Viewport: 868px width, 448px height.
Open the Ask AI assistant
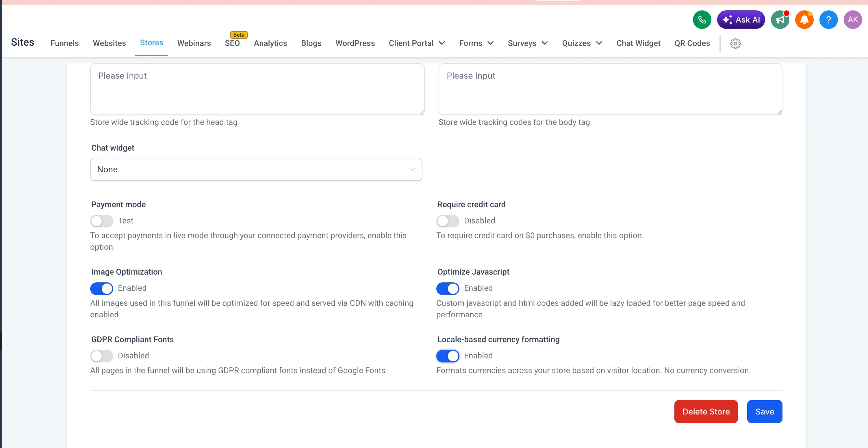tap(741, 20)
